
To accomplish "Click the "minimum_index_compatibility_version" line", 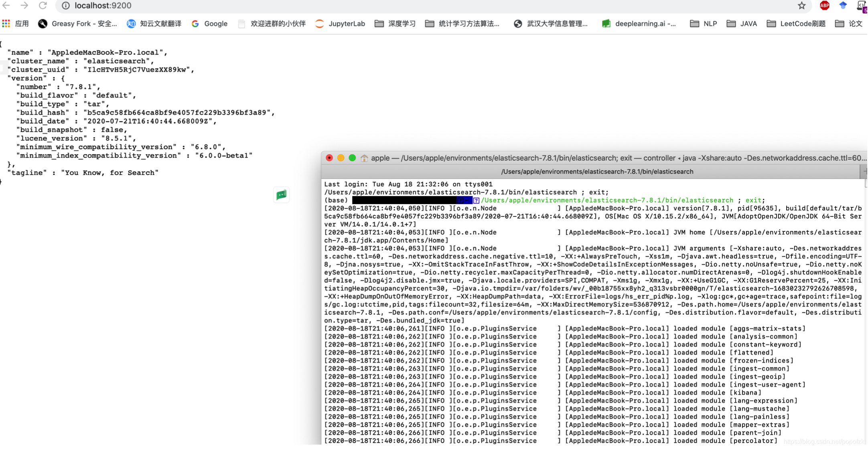I will pyautogui.click(x=134, y=156).
